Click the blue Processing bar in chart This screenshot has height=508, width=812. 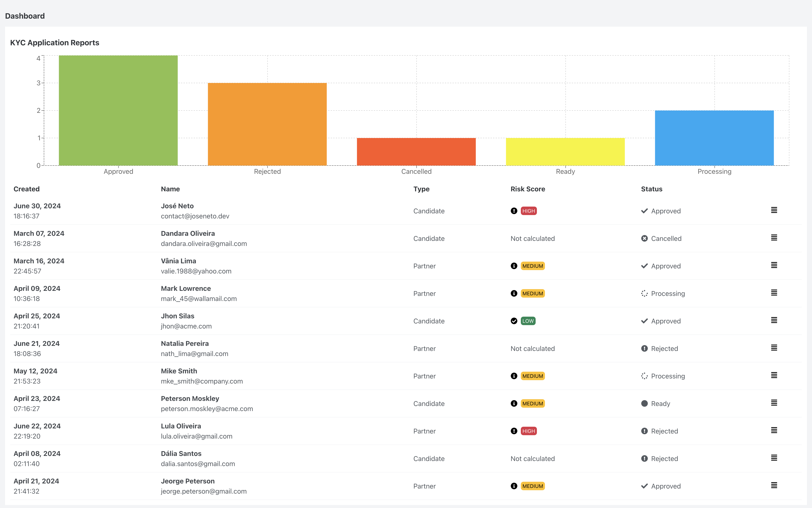(714, 138)
